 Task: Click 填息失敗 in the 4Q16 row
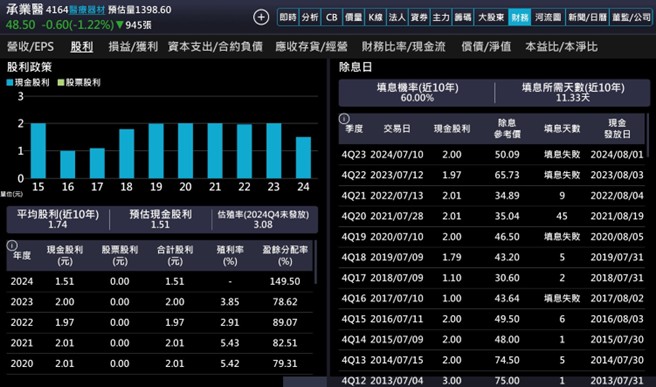[562, 298]
